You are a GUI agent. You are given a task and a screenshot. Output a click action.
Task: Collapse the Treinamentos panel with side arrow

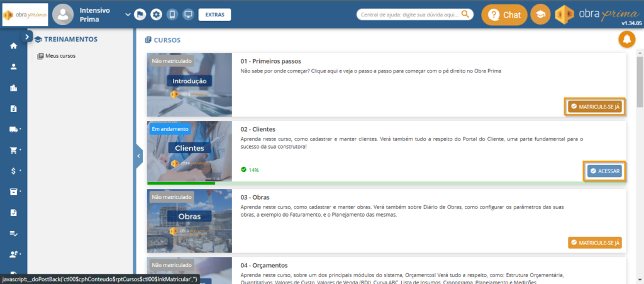pos(138,156)
